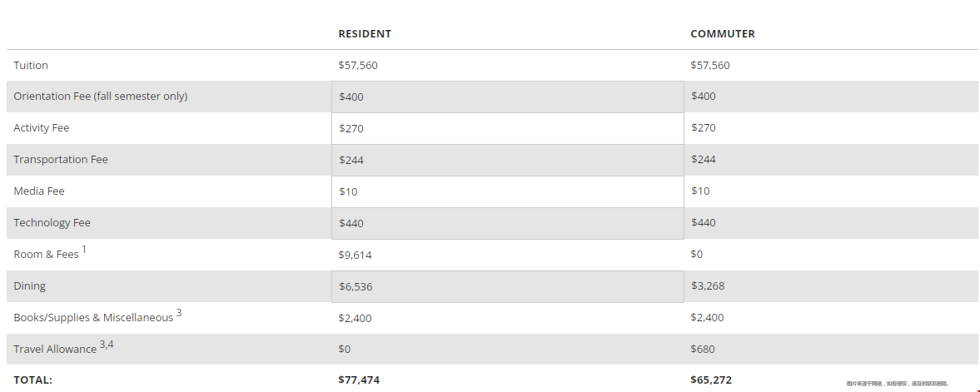Click the Travel Allowance footnote 3,4

coord(107,344)
